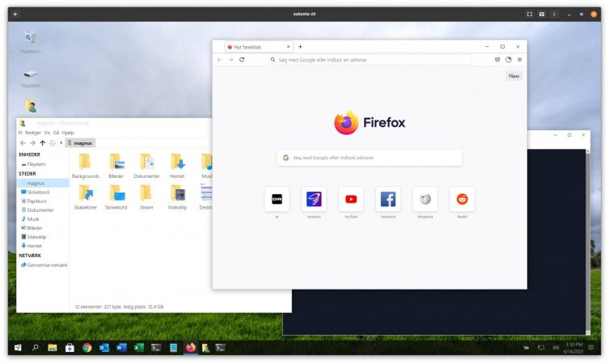609x364 pixels.
Task: Click the small arrow left of magnus path
Action: coord(61,143)
